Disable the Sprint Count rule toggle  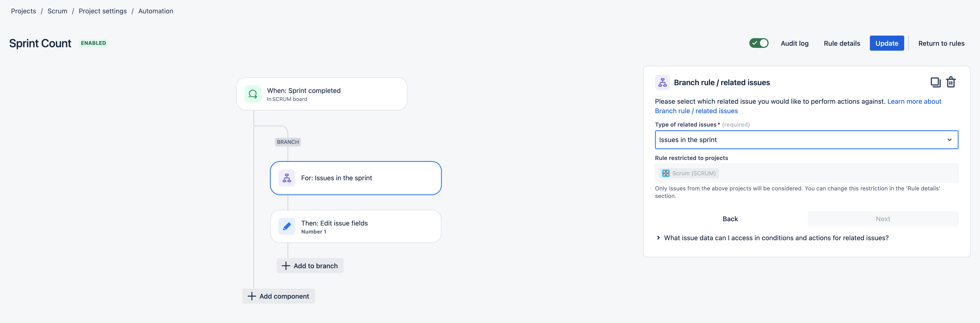[x=759, y=43]
